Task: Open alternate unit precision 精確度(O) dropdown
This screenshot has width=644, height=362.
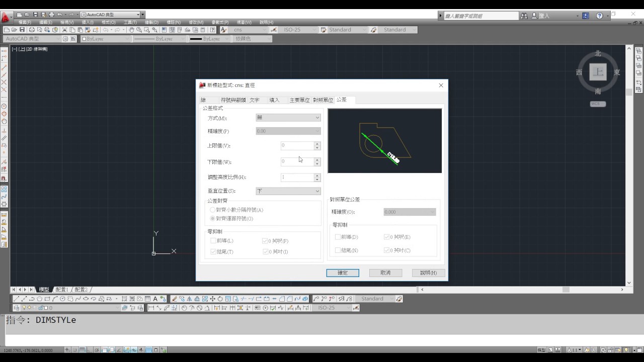Action: (x=410, y=212)
